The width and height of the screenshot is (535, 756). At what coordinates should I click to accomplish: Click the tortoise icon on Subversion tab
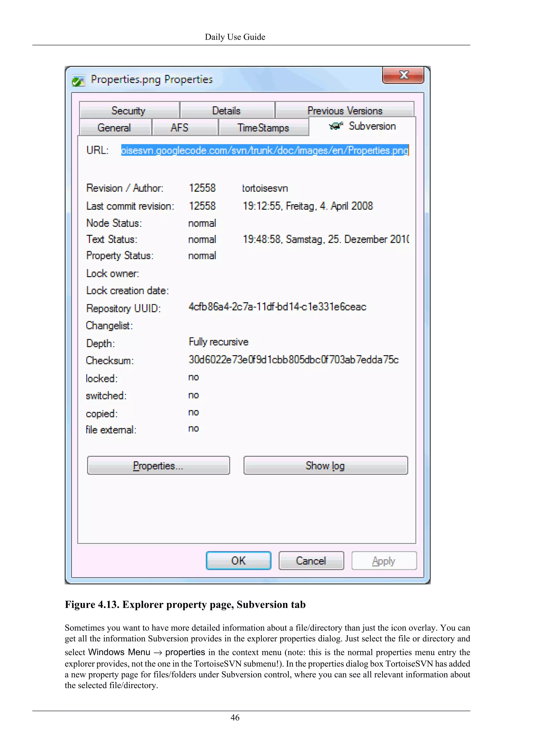tap(336, 126)
